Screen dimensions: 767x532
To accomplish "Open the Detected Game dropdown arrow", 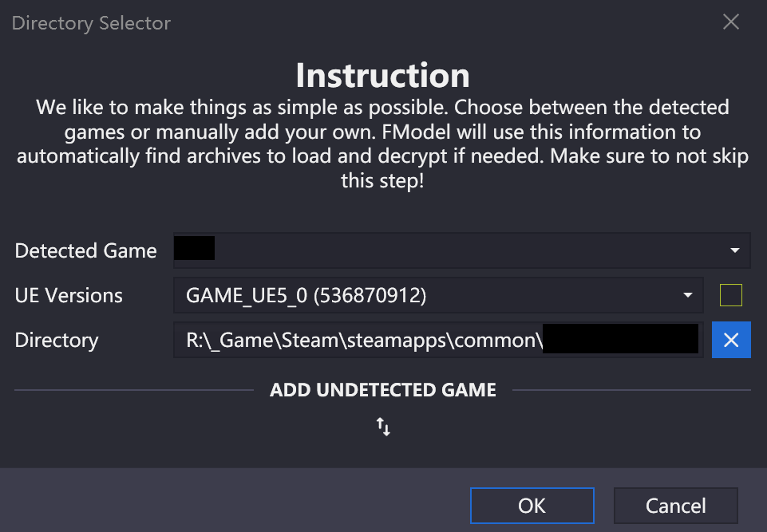I will coord(734,250).
